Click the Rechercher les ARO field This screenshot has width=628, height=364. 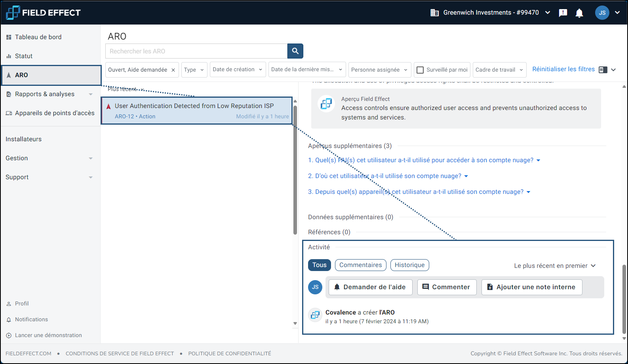196,51
